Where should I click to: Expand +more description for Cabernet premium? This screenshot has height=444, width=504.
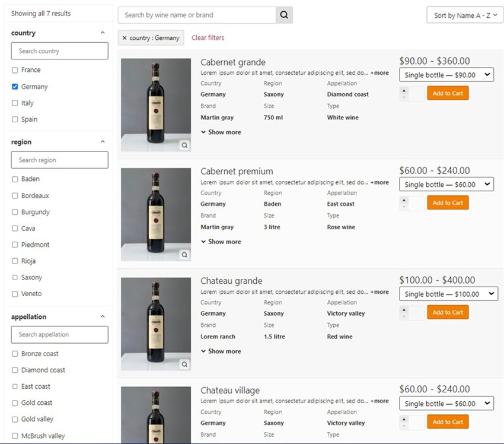(x=379, y=182)
